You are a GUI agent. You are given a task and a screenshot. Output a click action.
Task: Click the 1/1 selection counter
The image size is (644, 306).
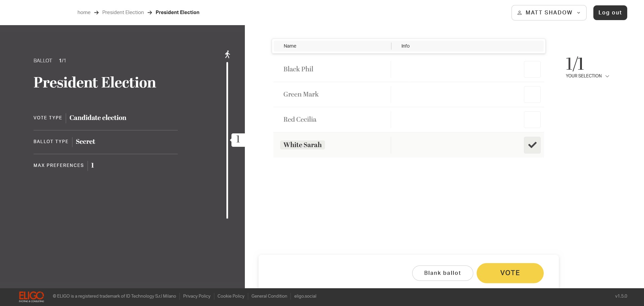click(575, 64)
